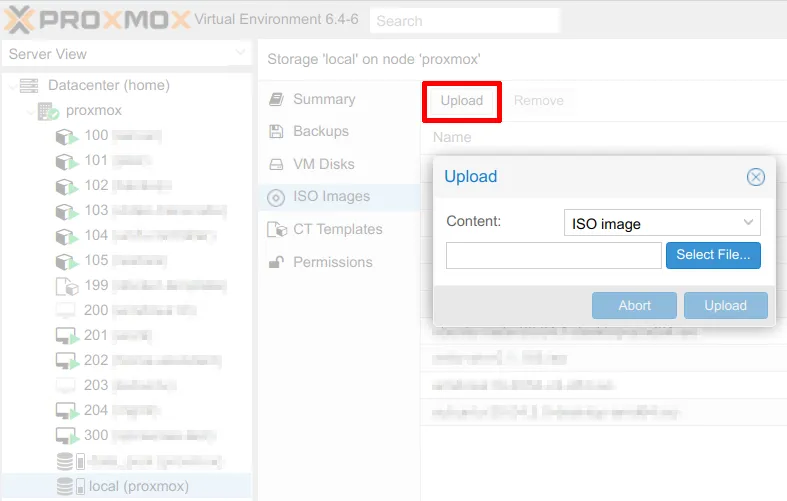
Task: Click the VM monitor icon for 201
Action: (x=66, y=336)
